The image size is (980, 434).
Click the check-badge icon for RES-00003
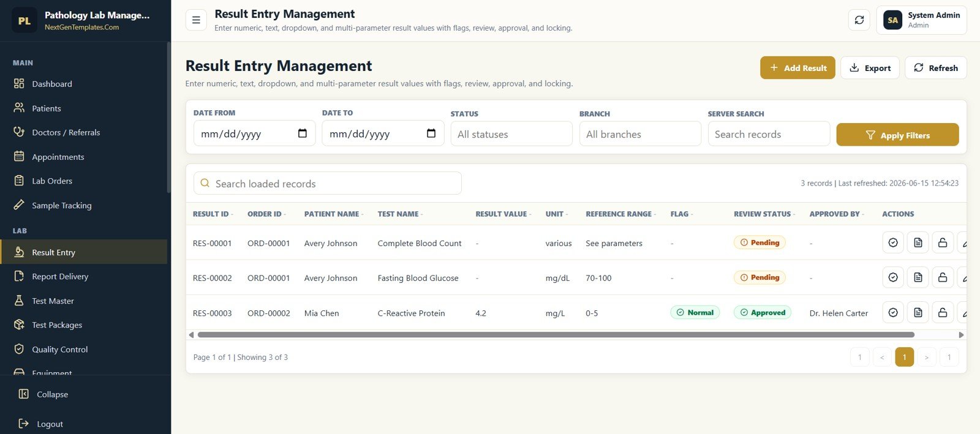(893, 312)
